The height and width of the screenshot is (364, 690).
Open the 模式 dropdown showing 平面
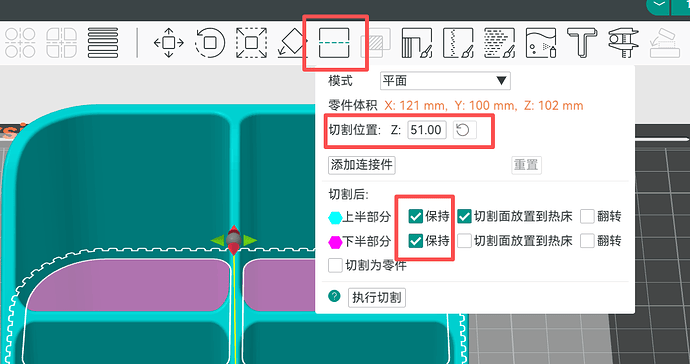pos(445,81)
